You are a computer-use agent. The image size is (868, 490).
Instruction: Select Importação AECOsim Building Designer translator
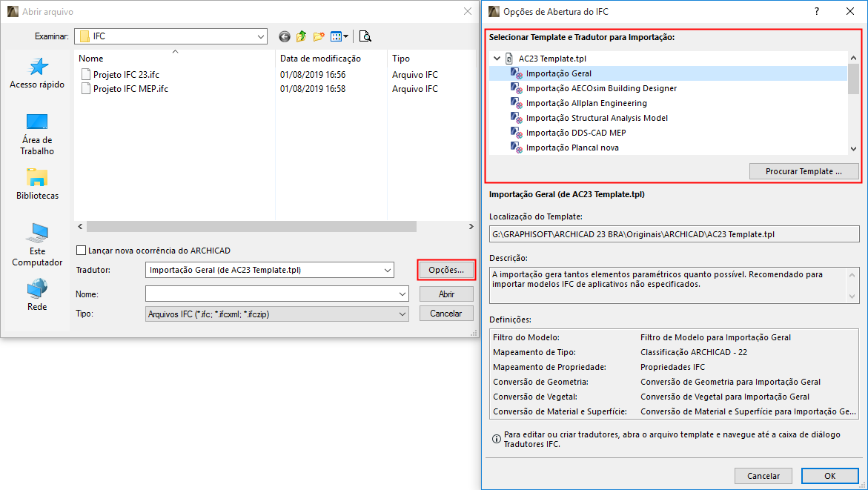tap(601, 88)
